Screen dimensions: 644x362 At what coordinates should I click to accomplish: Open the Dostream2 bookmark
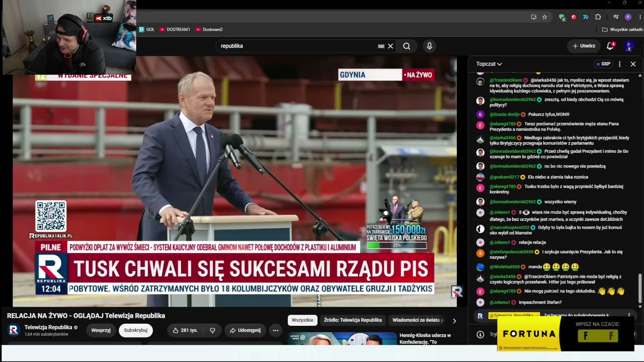click(x=209, y=30)
